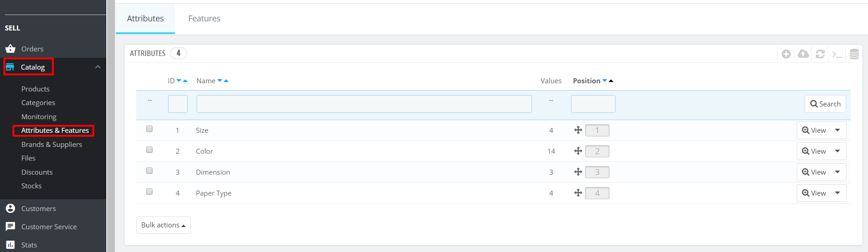Sort ID column descending
Viewport: 868px width, 252px height.
pyautogui.click(x=179, y=81)
